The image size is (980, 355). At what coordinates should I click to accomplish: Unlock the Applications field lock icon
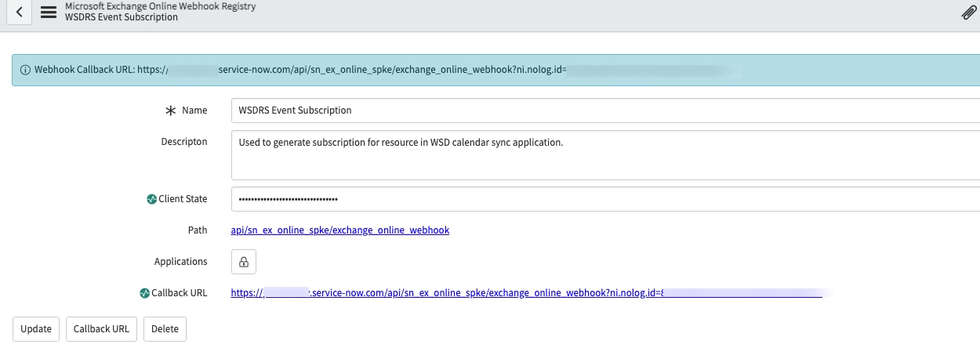[x=244, y=262]
